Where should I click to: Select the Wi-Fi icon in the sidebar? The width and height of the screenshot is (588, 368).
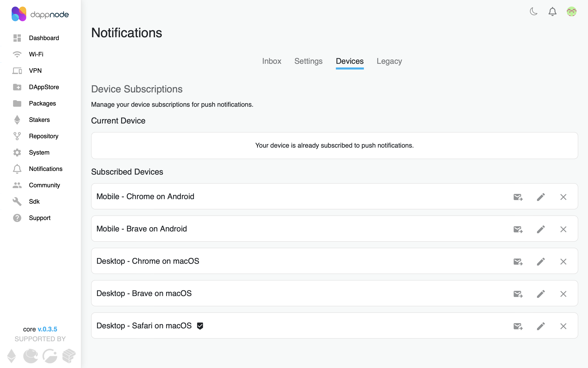coord(17,54)
